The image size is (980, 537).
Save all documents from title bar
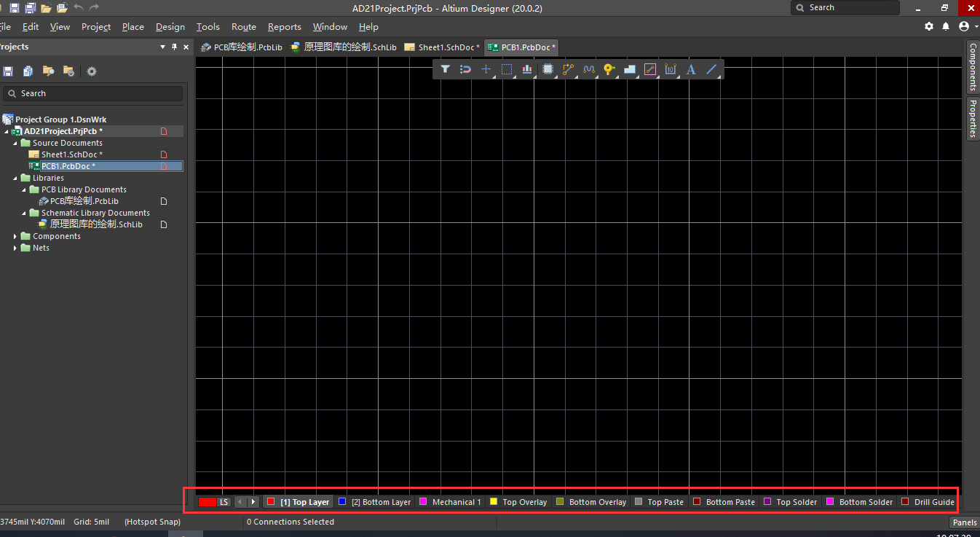tap(30, 8)
